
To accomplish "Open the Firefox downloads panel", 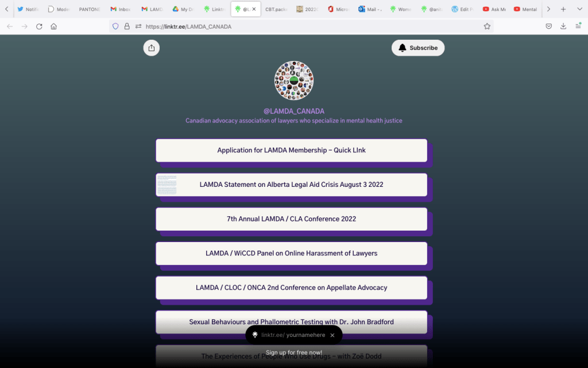I will click(563, 26).
